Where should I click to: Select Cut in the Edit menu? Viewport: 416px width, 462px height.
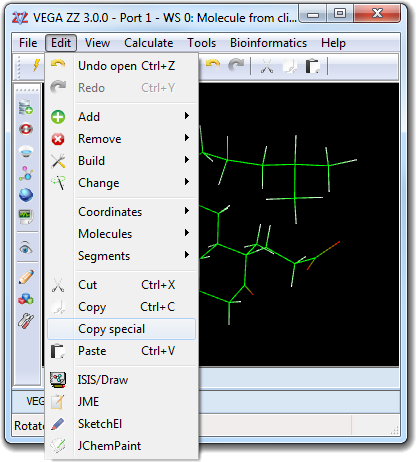click(121, 285)
